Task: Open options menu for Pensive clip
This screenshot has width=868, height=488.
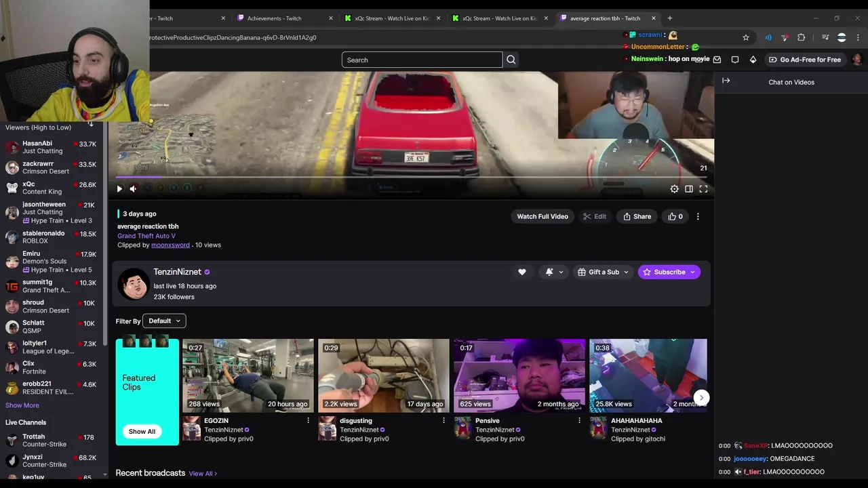Action: coord(579,420)
